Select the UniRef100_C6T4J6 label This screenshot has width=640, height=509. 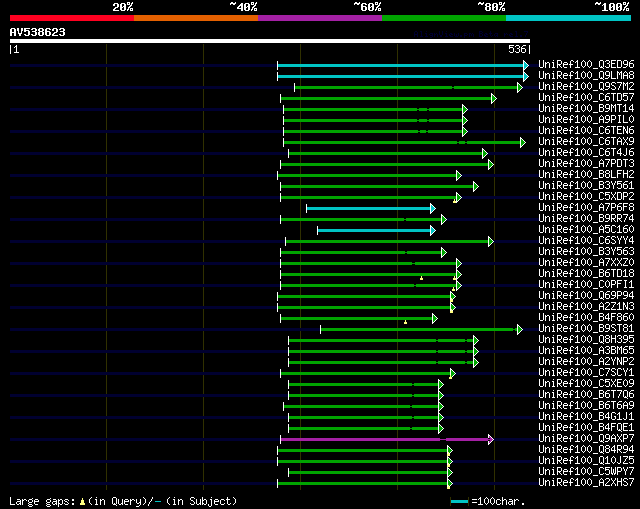(586, 153)
